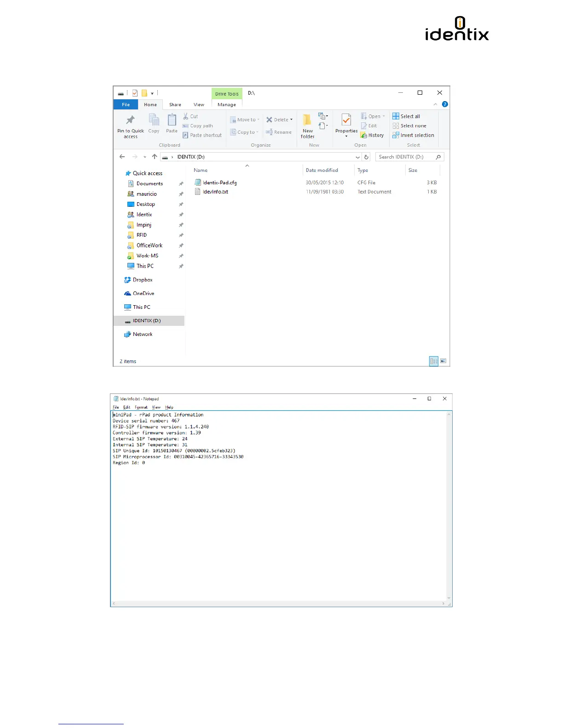Screen dimensions: 563x728
Task: Click the Refresh button by address bar
Action: [367, 157]
